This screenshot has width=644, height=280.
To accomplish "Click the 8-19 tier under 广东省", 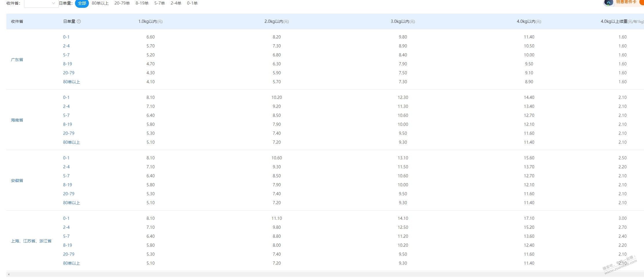I will pos(67,64).
